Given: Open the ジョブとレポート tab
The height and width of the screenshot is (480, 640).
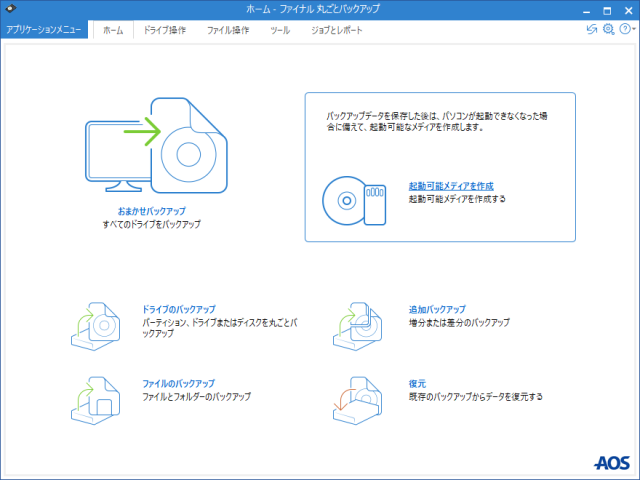Looking at the screenshot, I should click(x=337, y=30).
